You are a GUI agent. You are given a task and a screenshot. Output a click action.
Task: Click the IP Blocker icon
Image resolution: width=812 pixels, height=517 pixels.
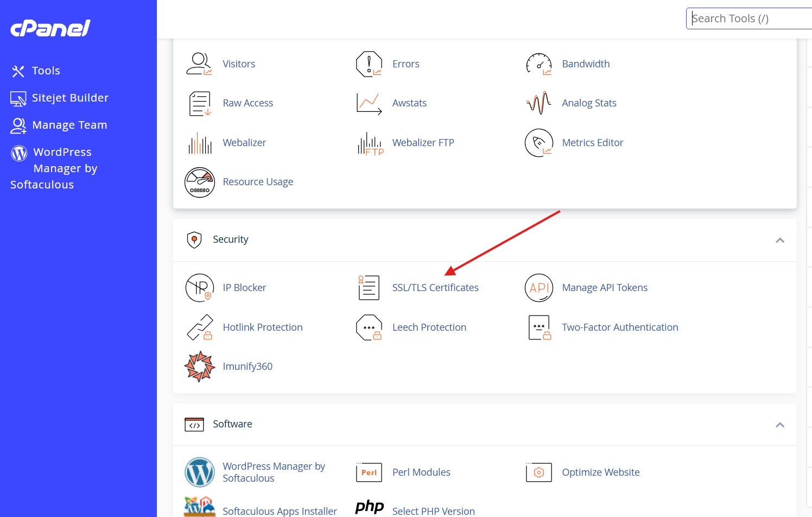coord(200,288)
